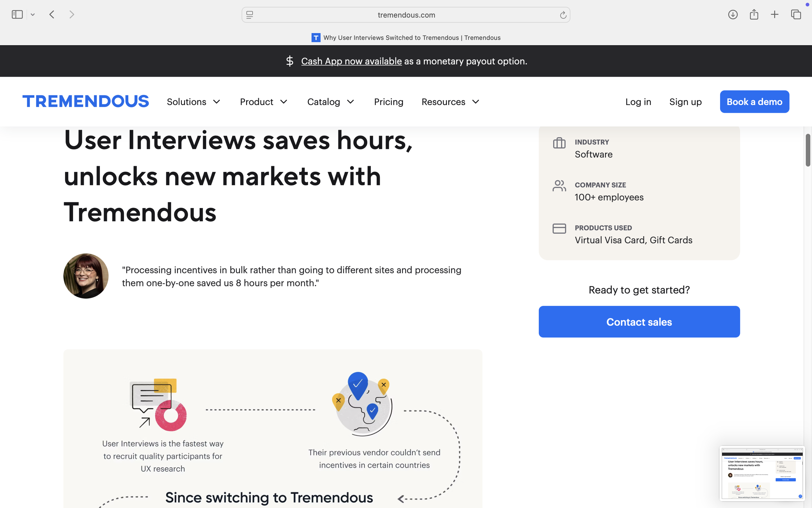Image resolution: width=812 pixels, height=508 pixels.
Task: Click the page scrollbar thumb
Action: coord(808,150)
